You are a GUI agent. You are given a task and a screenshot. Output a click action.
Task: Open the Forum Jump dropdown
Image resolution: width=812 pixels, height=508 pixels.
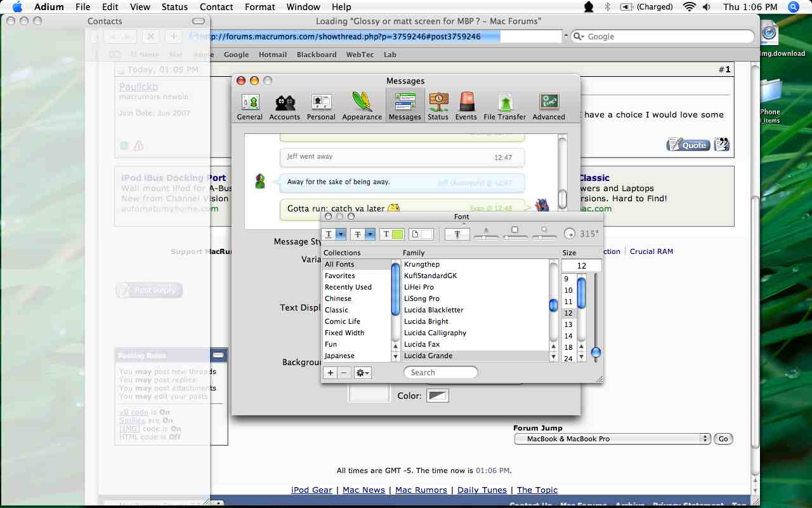[612, 439]
